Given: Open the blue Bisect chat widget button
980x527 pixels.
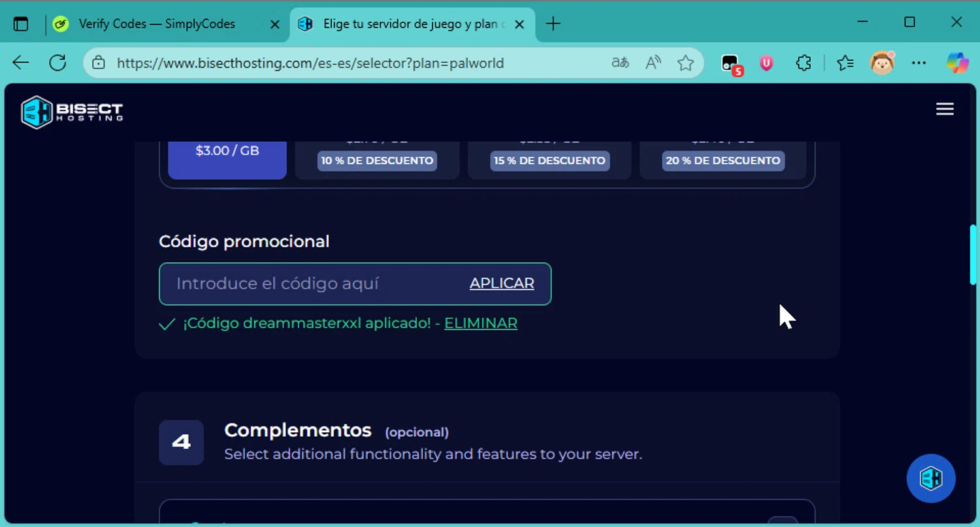Looking at the screenshot, I should (931, 479).
